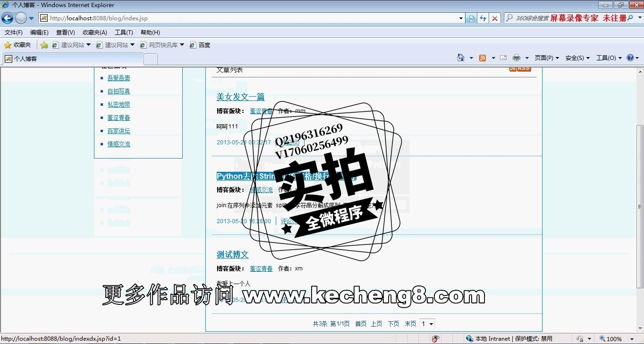Screen dimensions: 644x344
Task: Open the highlighted Python article title
Action: 287,176
